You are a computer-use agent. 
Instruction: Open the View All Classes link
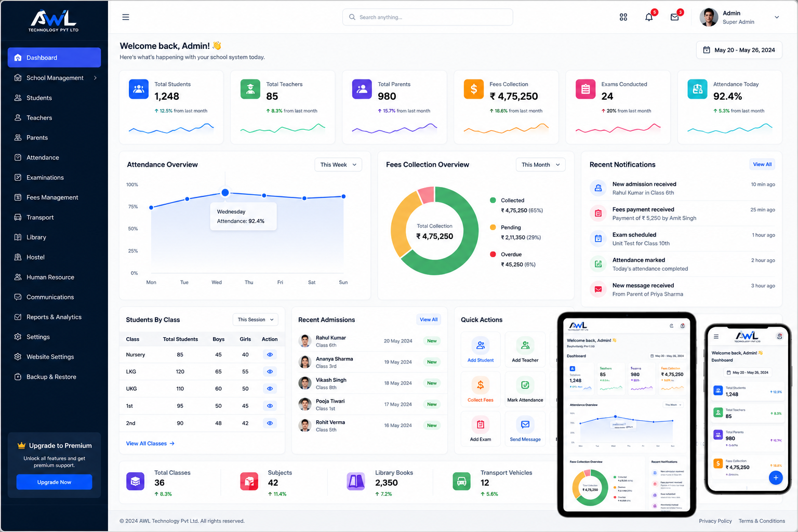(150, 444)
